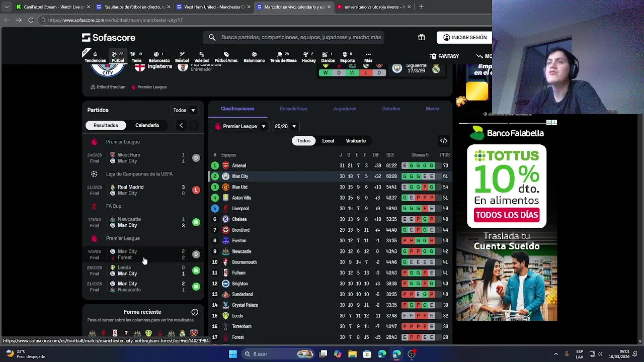Open Man Utd row in standings
Viewport: 644px width, 362px height.
click(330, 187)
